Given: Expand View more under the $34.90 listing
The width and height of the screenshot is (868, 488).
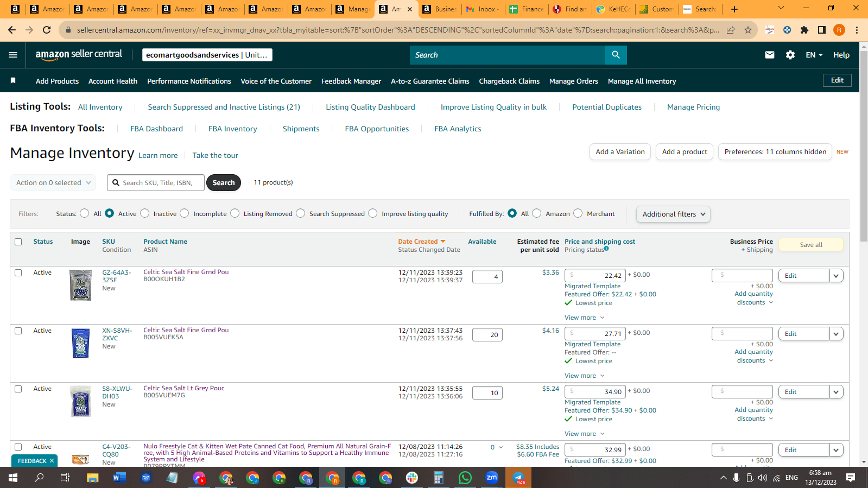Looking at the screenshot, I should coord(584,434).
